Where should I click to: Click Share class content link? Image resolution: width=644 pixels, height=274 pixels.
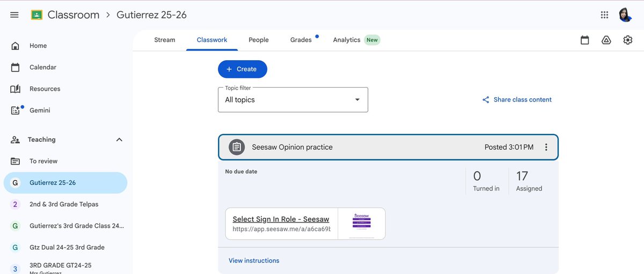pyautogui.click(x=522, y=100)
